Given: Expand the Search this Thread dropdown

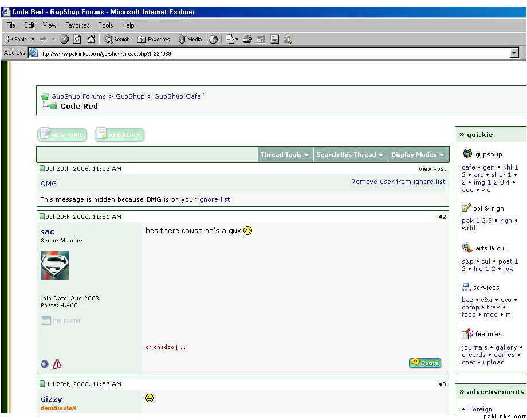Looking at the screenshot, I should coord(349,155).
